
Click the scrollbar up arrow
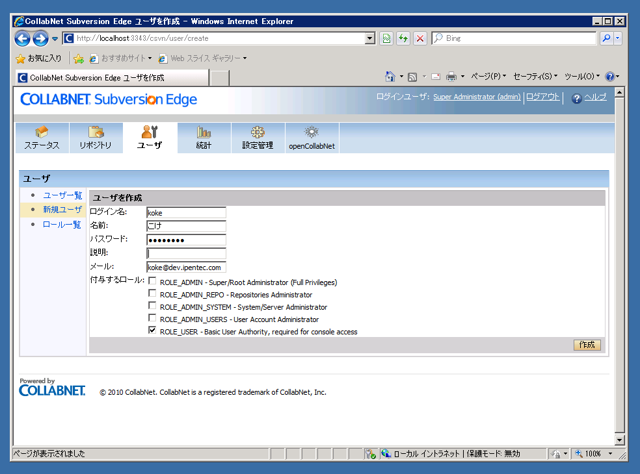[x=620, y=93]
